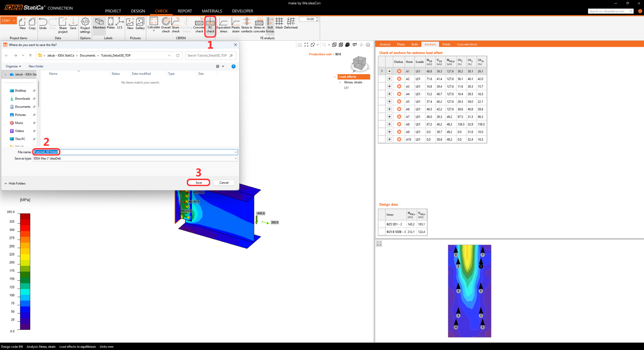This screenshot has height=350, width=644.
Task: Add a New picture
Action: click(x=130, y=24)
